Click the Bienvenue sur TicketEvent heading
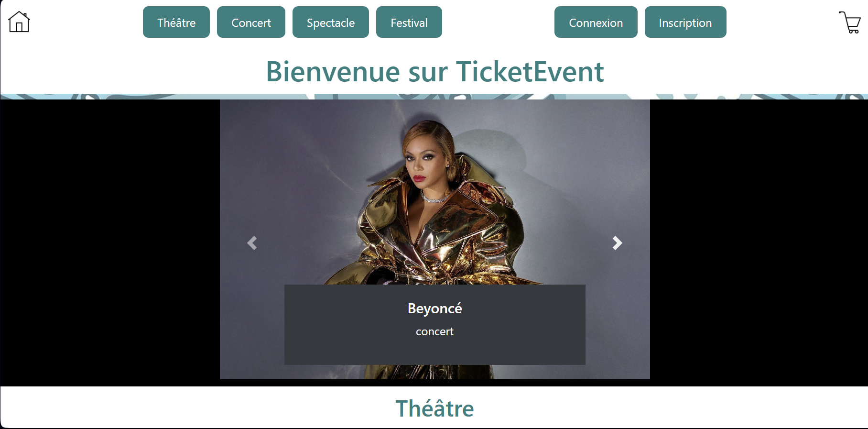868x429 pixels. [x=435, y=72]
